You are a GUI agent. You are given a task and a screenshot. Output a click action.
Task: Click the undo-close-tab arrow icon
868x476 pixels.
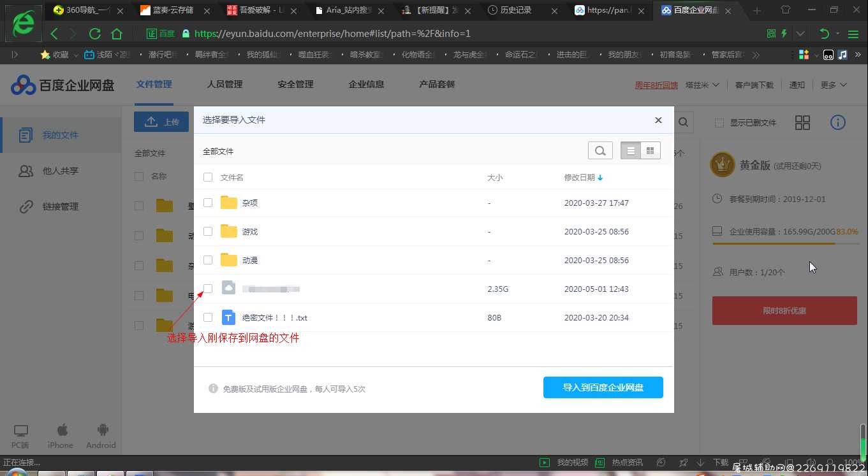825,34
